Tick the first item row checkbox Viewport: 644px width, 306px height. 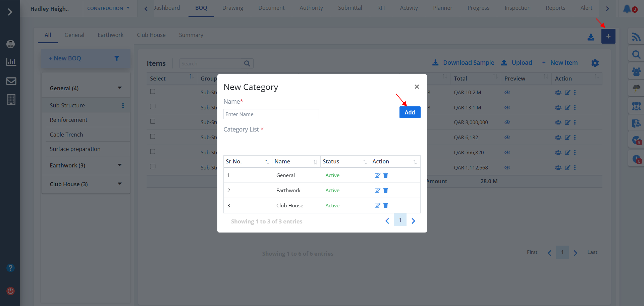pyautogui.click(x=153, y=92)
